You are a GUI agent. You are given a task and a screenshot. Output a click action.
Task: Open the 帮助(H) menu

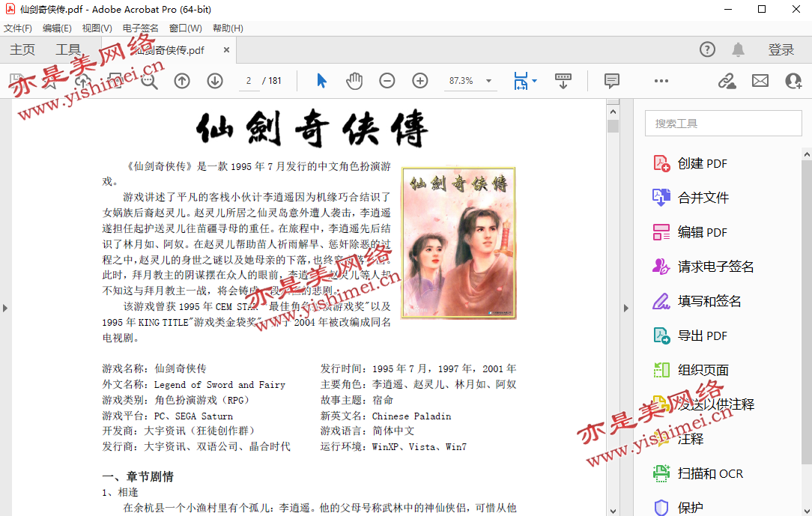click(x=228, y=28)
